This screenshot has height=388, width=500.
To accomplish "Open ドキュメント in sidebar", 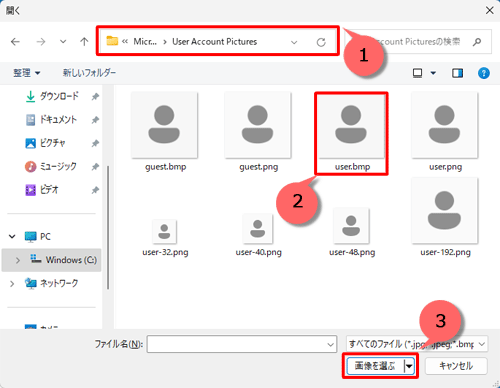I will 51,120.
